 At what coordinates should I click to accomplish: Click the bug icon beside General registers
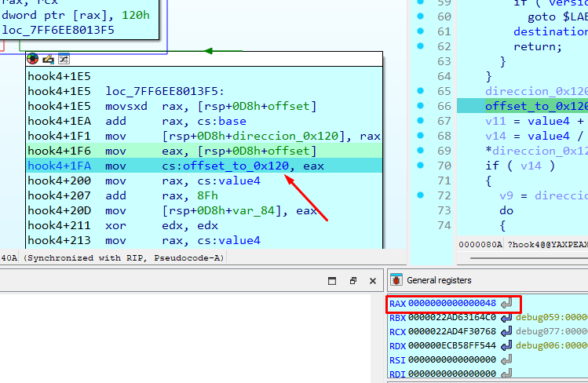(x=396, y=280)
